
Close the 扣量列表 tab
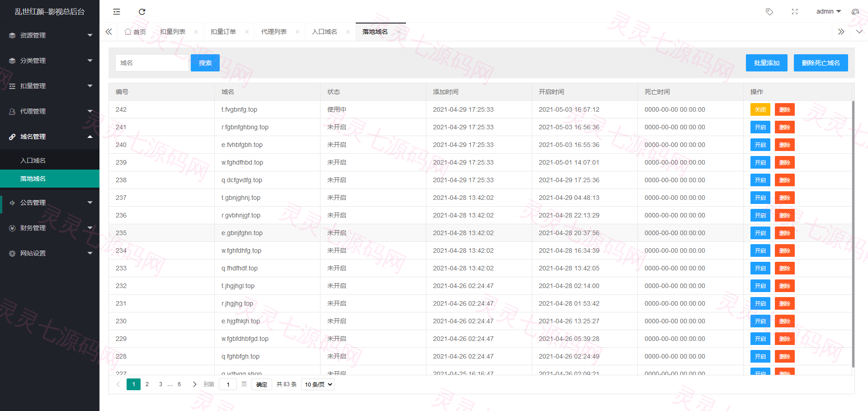click(196, 32)
